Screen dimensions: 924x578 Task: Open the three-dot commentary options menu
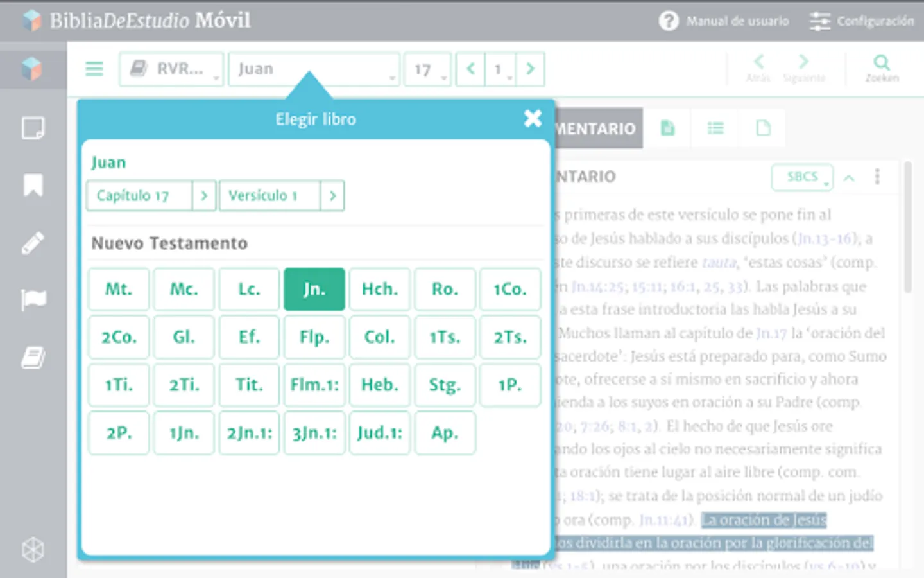click(x=877, y=177)
